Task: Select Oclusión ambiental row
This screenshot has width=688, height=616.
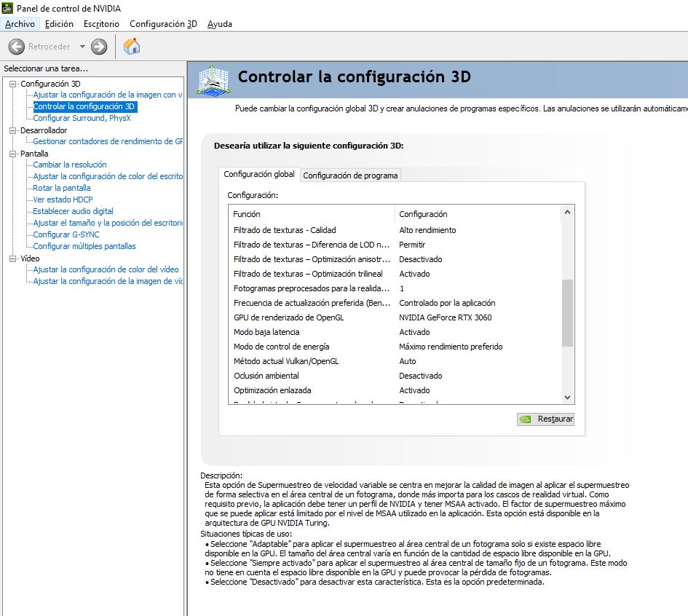Action: point(395,376)
